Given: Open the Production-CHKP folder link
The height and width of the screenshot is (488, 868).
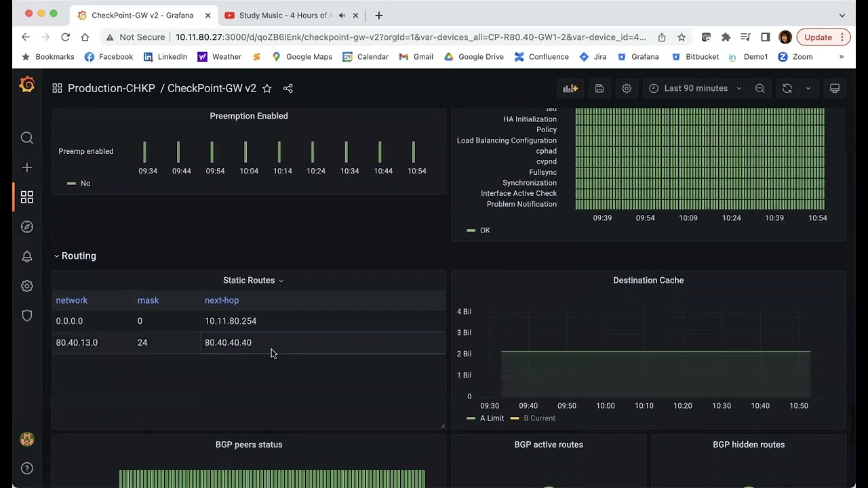Looking at the screenshot, I should click(111, 88).
